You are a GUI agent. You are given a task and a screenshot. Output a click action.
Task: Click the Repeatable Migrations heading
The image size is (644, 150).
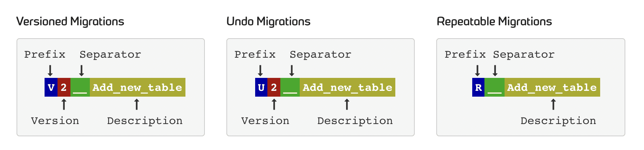494,22
